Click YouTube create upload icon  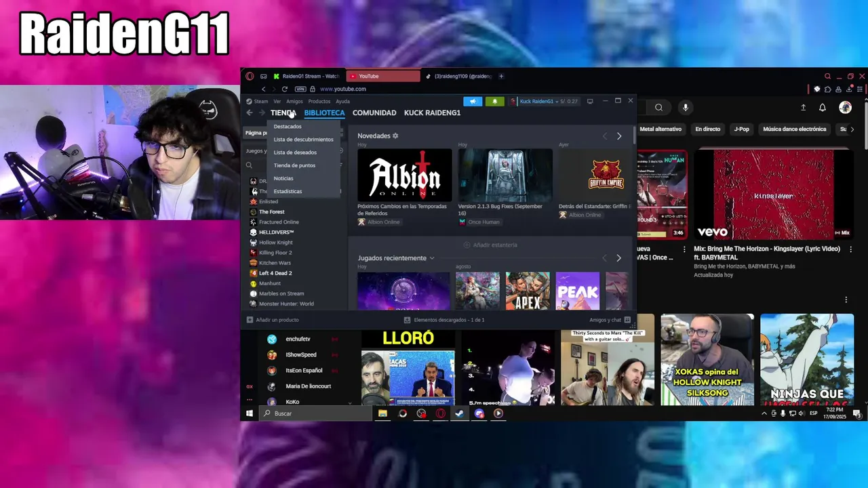(x=804, y=107)
